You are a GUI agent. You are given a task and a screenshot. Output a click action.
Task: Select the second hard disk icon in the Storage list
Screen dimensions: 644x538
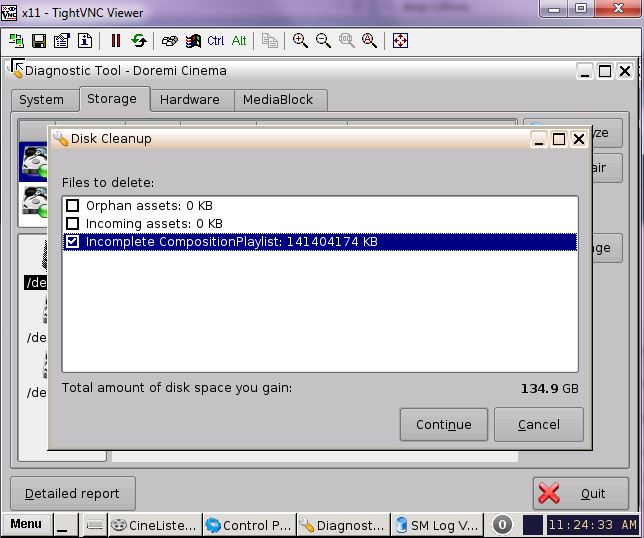pyautogui.click(x=34, y=202)
